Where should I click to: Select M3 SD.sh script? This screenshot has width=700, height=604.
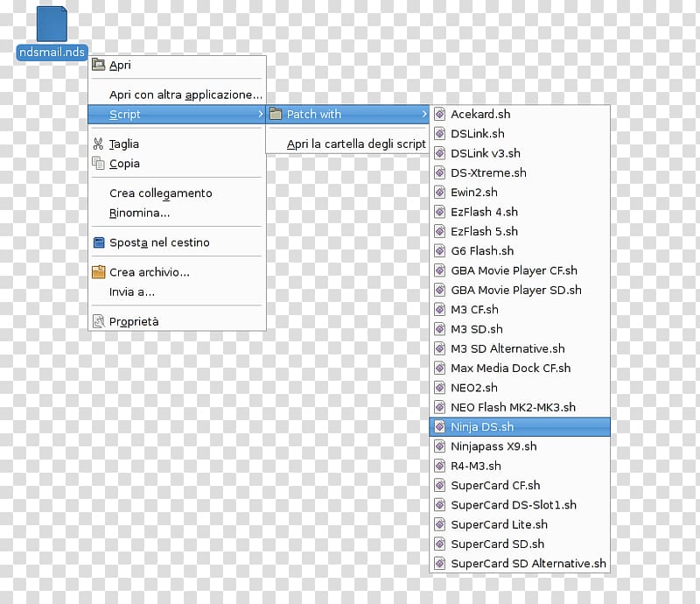pos(520,329)
